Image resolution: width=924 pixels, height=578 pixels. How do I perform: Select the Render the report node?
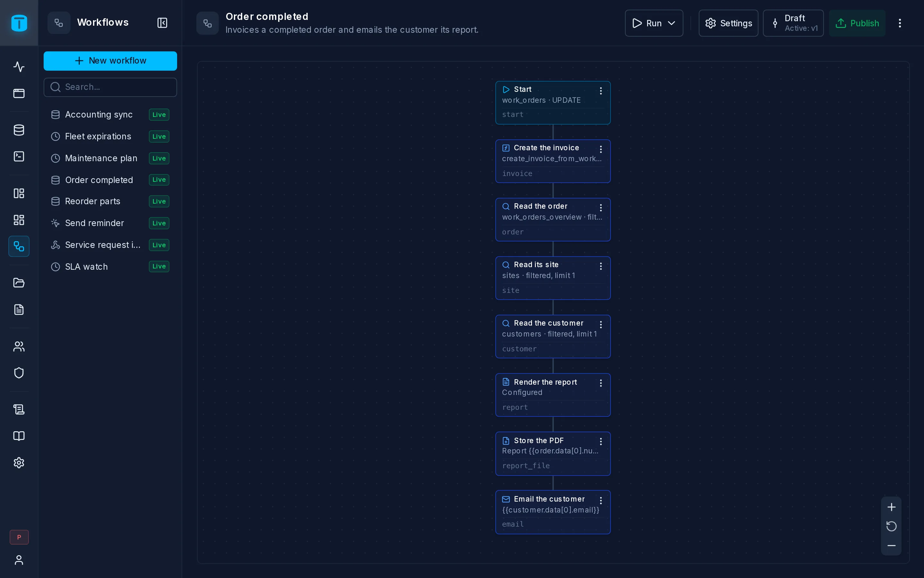553,395
